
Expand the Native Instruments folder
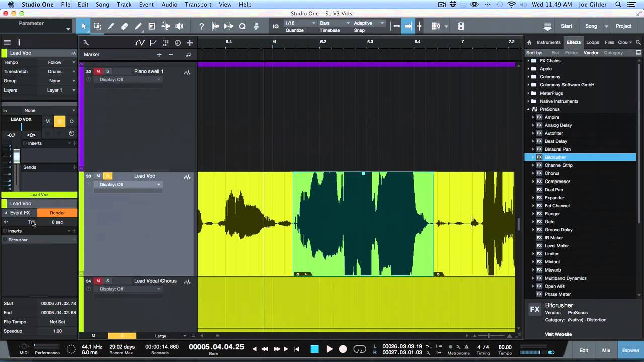point(529,101)
